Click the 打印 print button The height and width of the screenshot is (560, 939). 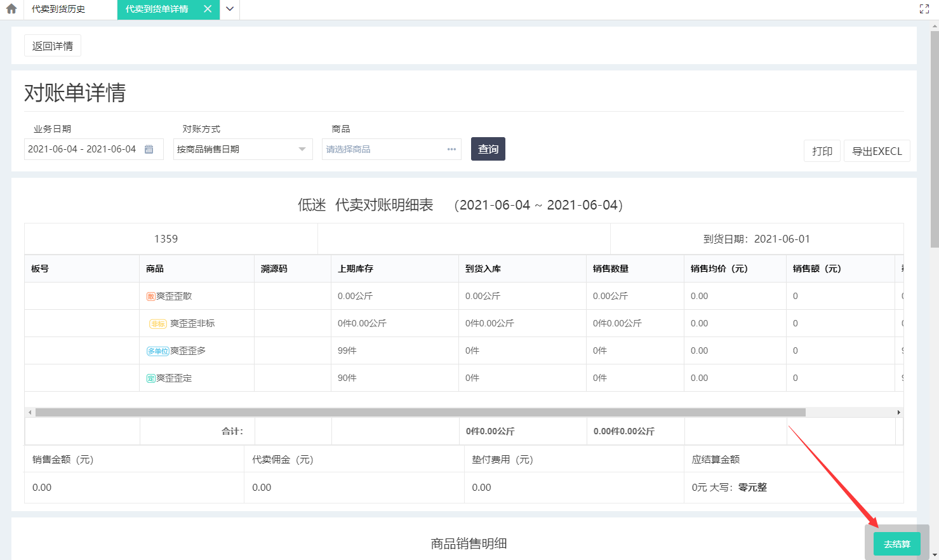pos(822,151)
